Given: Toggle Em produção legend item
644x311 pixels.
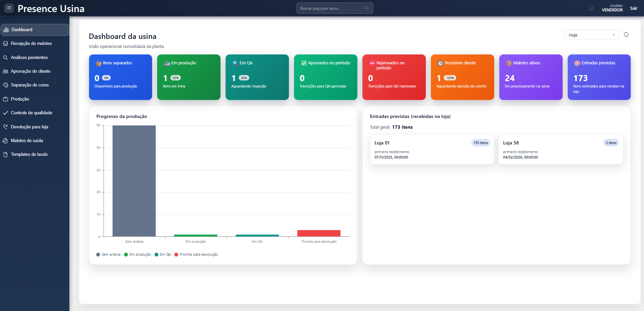Looking at the screenshot, I should point(138,255).
